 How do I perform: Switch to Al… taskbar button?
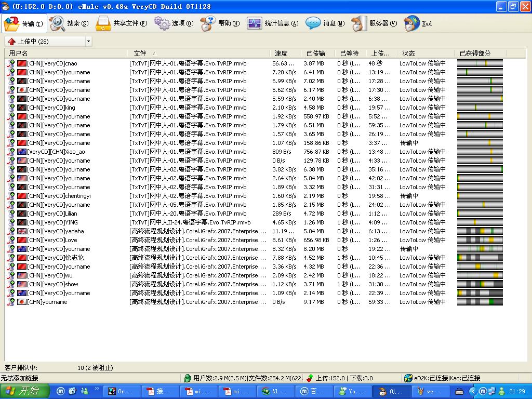275,392
